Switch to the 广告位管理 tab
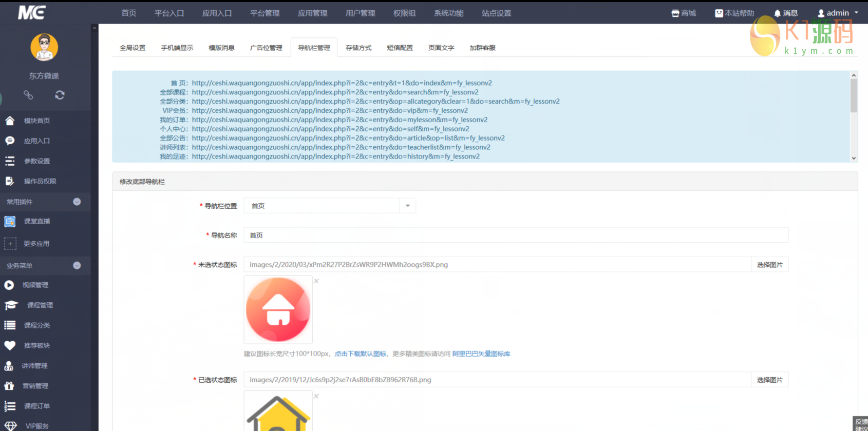This screenshot has height=431, width=868. [266, 48]
